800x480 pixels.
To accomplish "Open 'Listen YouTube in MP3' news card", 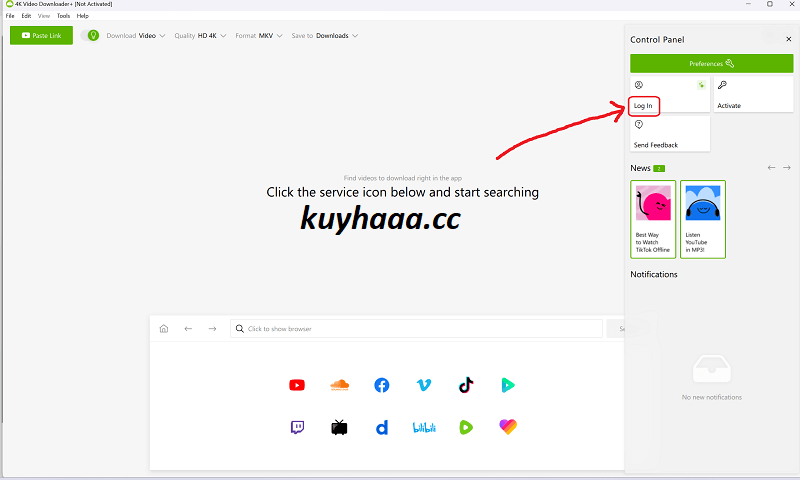I will [x=703, y=219].
